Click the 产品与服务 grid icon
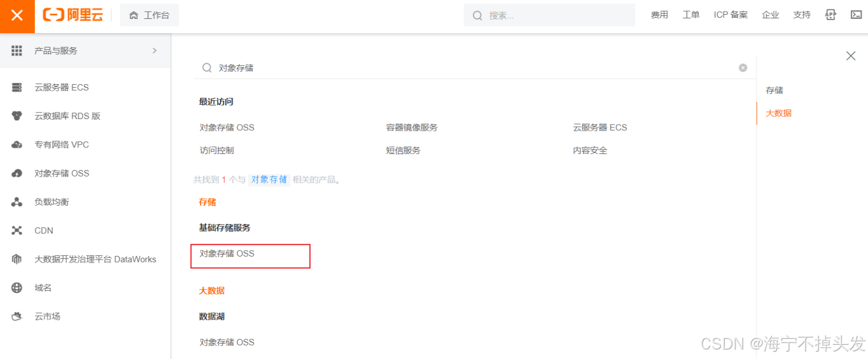Image resolution: width=868 pixels, height=359 pixels. click(17, 51)
